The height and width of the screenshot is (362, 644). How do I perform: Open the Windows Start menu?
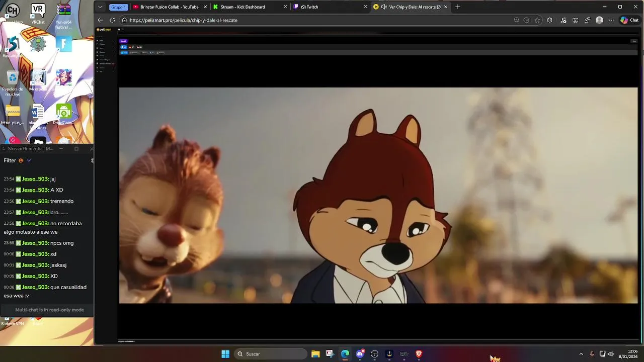click(x=225, y=354)
